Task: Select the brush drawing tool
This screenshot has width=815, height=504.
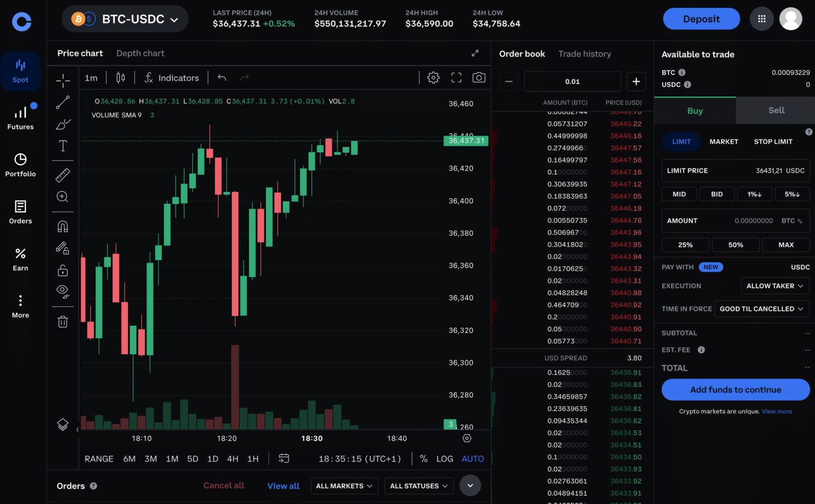Action: tap(63, 124)
